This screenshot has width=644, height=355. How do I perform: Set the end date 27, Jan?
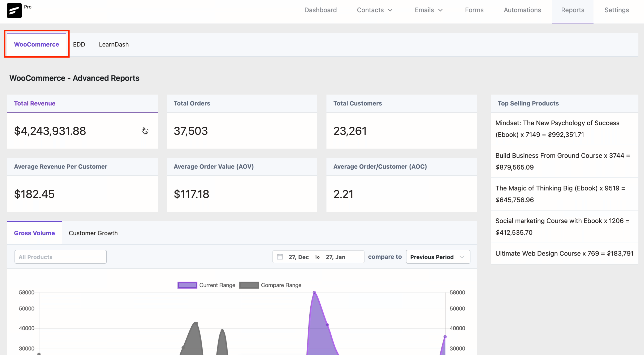(335, 257)
